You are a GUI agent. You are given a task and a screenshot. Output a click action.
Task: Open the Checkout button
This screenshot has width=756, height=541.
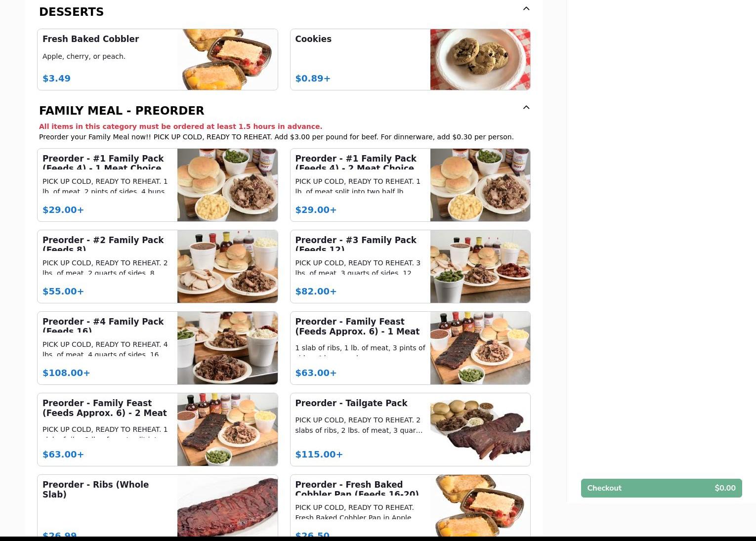[661, 488]
